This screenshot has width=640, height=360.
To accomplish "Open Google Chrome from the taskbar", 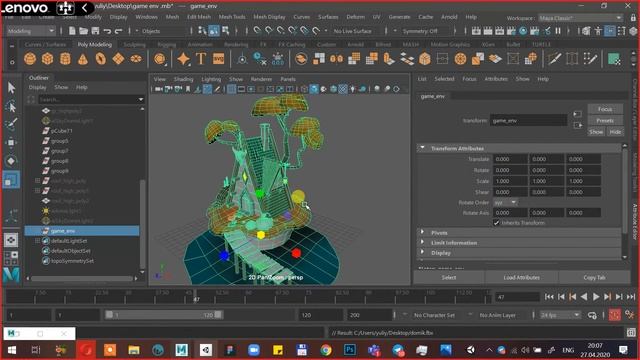I will [x=326, y=350].
